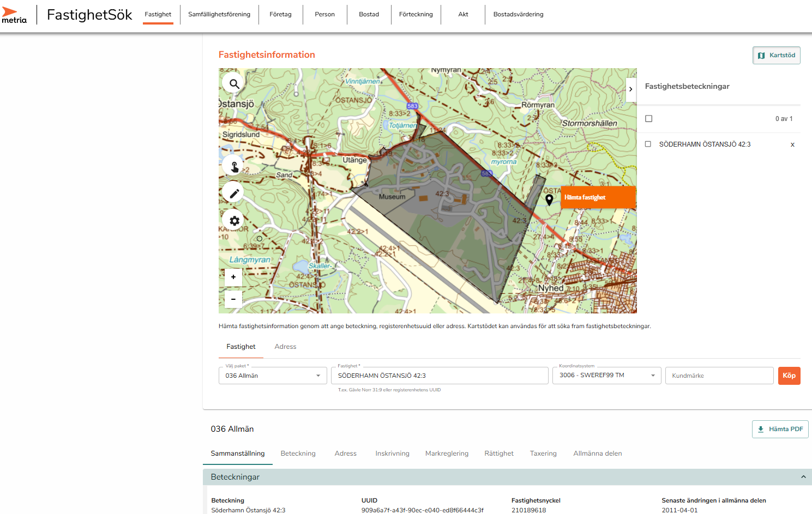Screen dimensions: 812x514
Task: Select the pointer hand map tool
Action: [234, 166]
